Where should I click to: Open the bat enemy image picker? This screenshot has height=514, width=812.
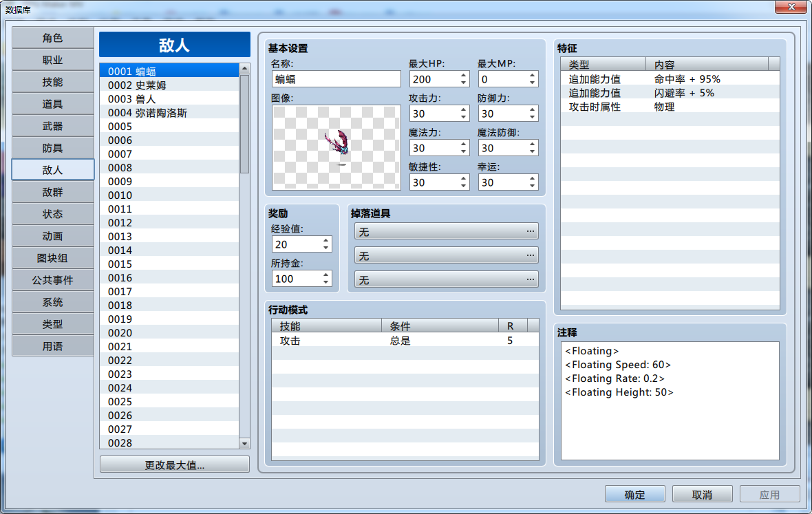pos(336,147)
